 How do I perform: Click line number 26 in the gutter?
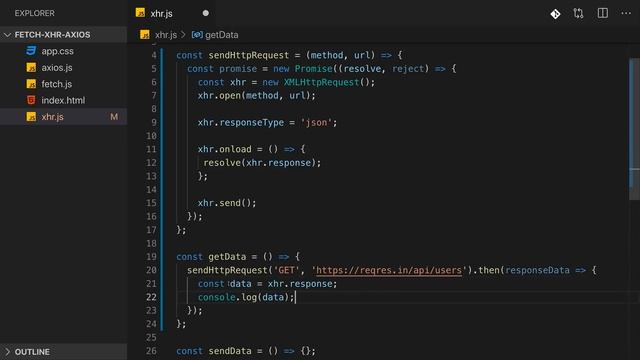pyautogui.click(x=151, y=351)
